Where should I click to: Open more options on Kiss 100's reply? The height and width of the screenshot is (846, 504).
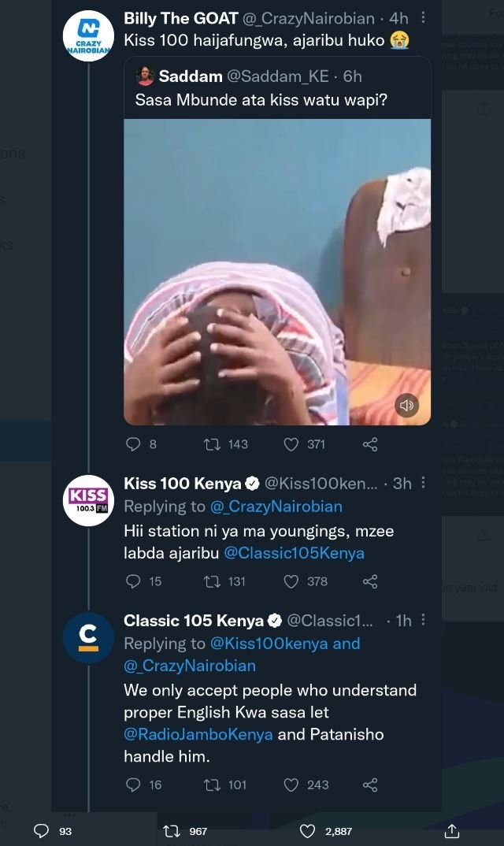tap(423, 481)
